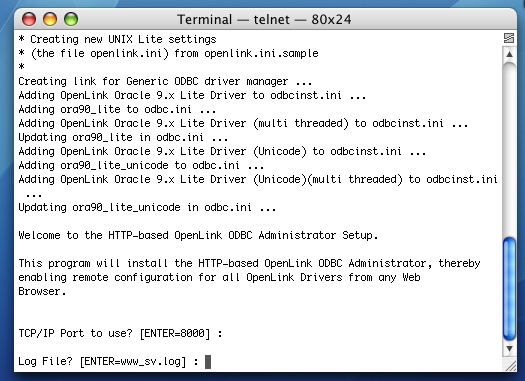Viewport: 525px width, 381px height.
Task: Click 'Updating ora90_lite_unicode in odbc.ini' line
Action: pyautogui.click(x=147, y=208)
